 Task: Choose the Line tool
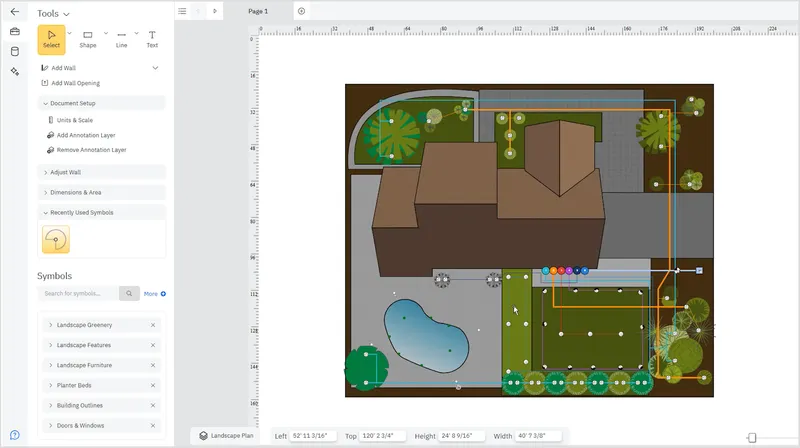tap(121, 39)
